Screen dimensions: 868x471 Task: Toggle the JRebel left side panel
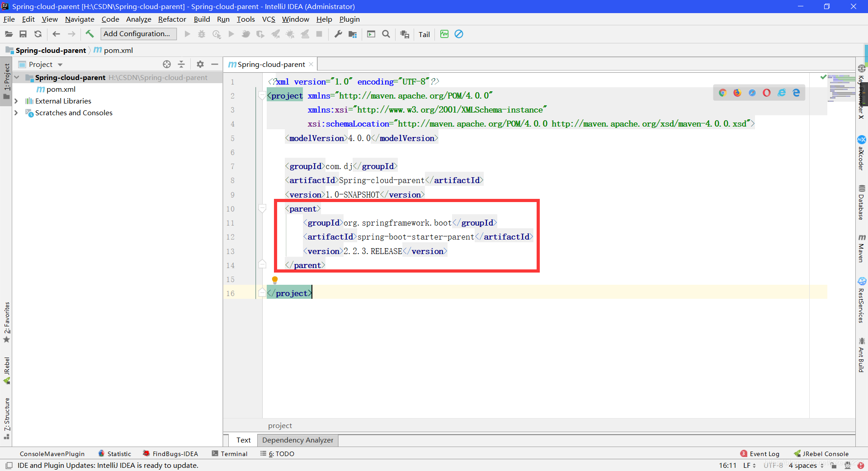click(6, 371)
